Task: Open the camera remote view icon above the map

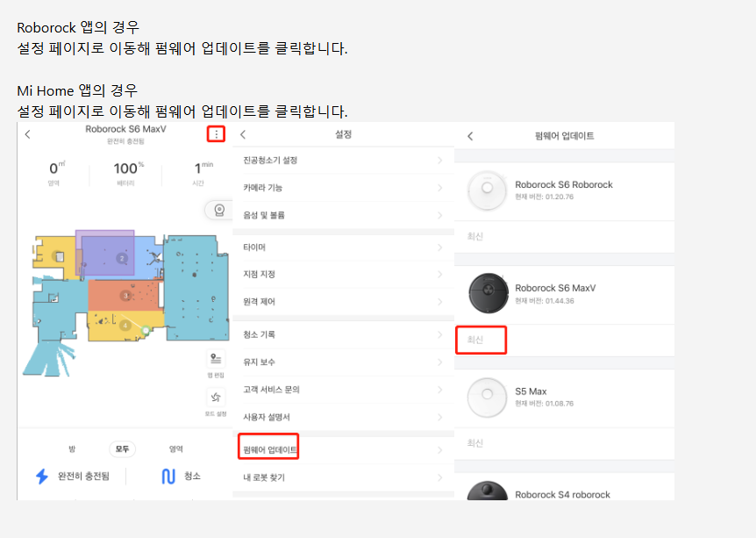Action: [219, 211]
